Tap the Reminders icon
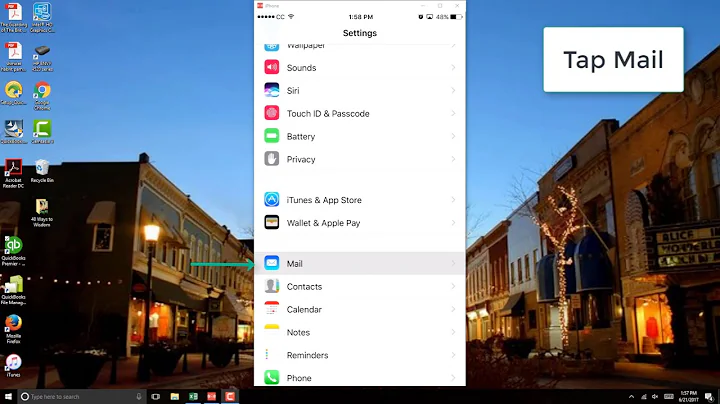Image resolution: width=720 pixels, height=404 pixels. (x=271, y=355)
